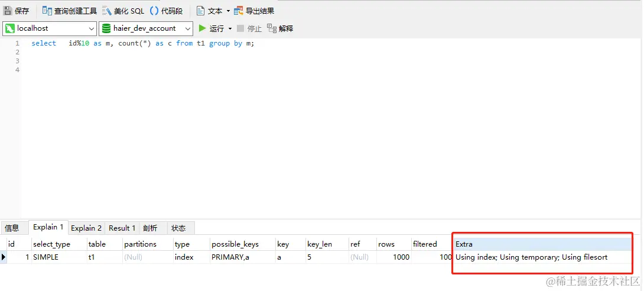
Task: Click Export Results (导出结果)
Action: tap(254, 11)
